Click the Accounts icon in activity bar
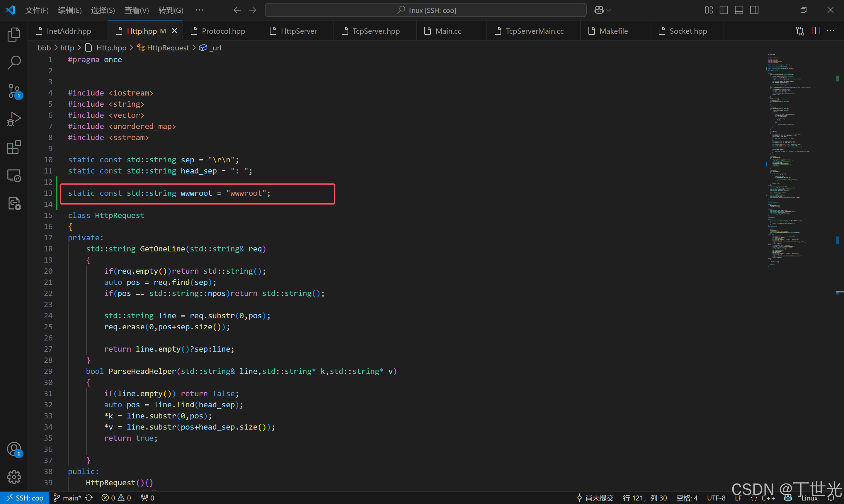This screenshot has width=844, height=504. (13, 449)
